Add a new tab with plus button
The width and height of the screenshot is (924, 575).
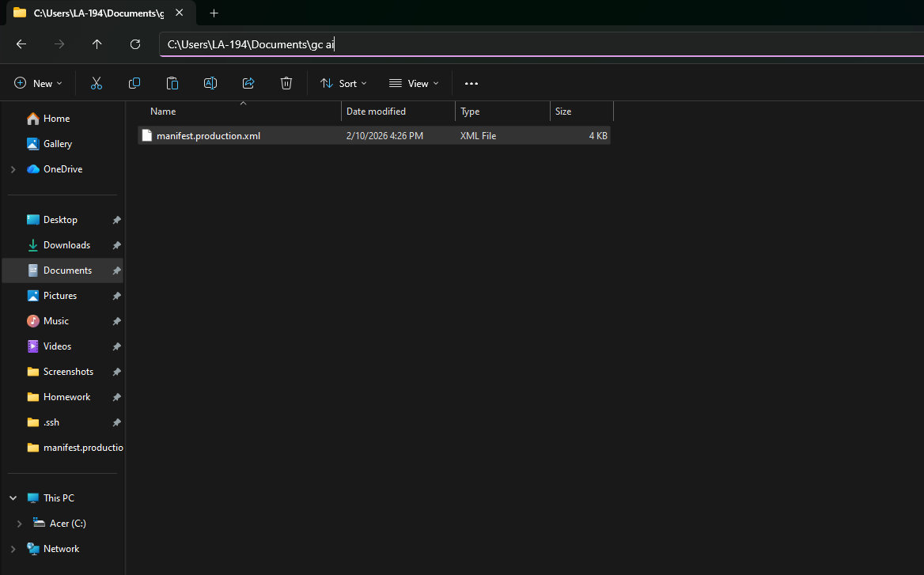coord(214,13)
